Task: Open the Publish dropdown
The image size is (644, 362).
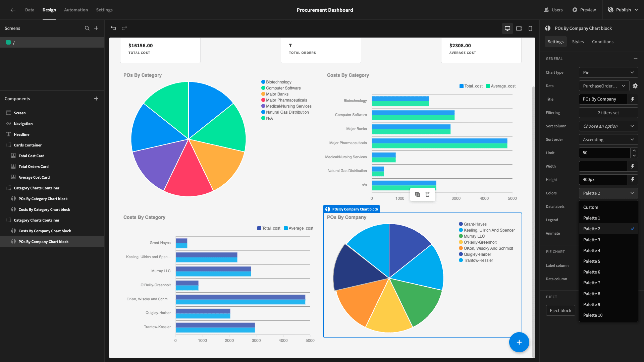Action: coord(623,10)
